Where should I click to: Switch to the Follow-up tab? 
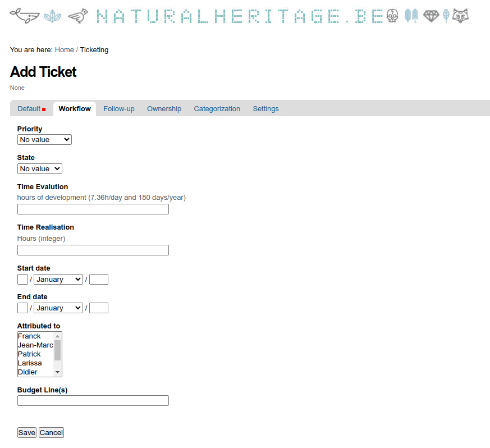[x=118, y=109]
